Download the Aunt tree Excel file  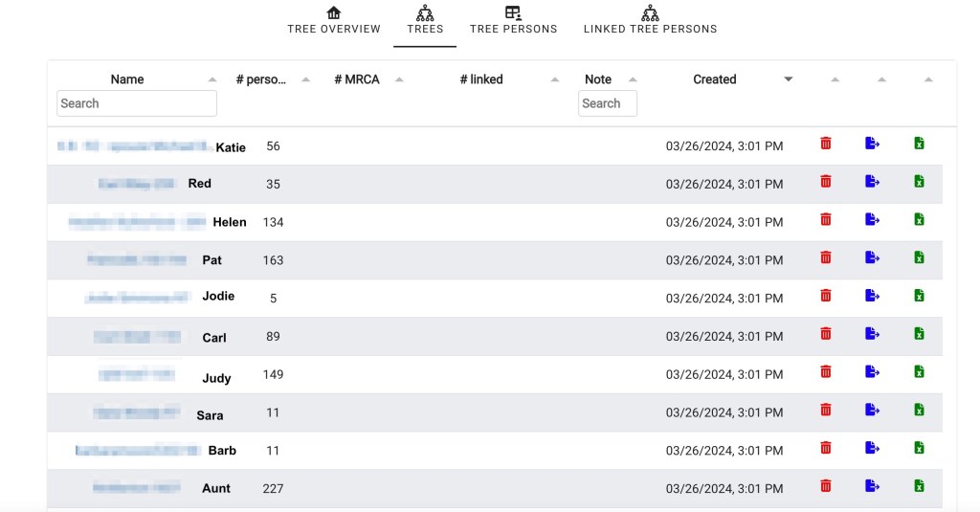pos(919,486)
